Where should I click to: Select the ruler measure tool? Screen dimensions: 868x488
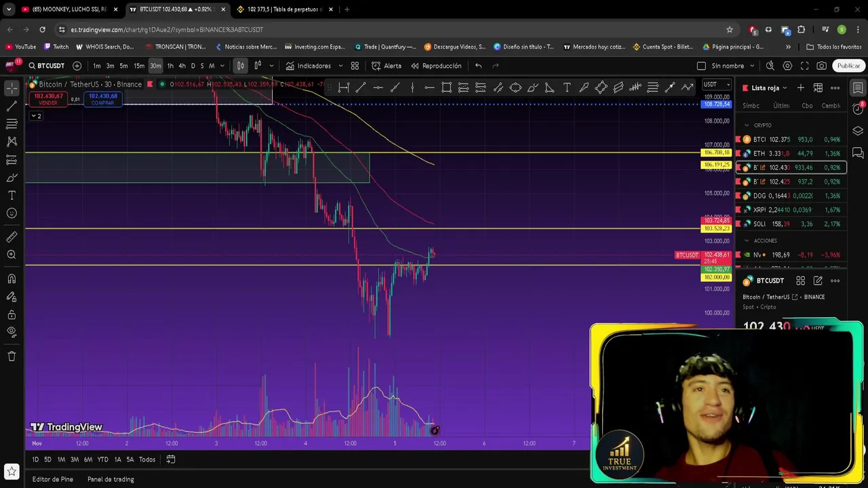(x=12, y=237)
